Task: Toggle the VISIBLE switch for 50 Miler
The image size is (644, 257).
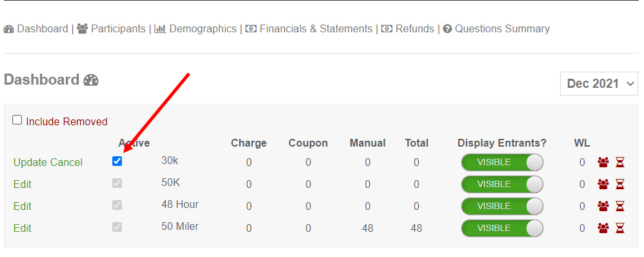Action: (502, 228)
